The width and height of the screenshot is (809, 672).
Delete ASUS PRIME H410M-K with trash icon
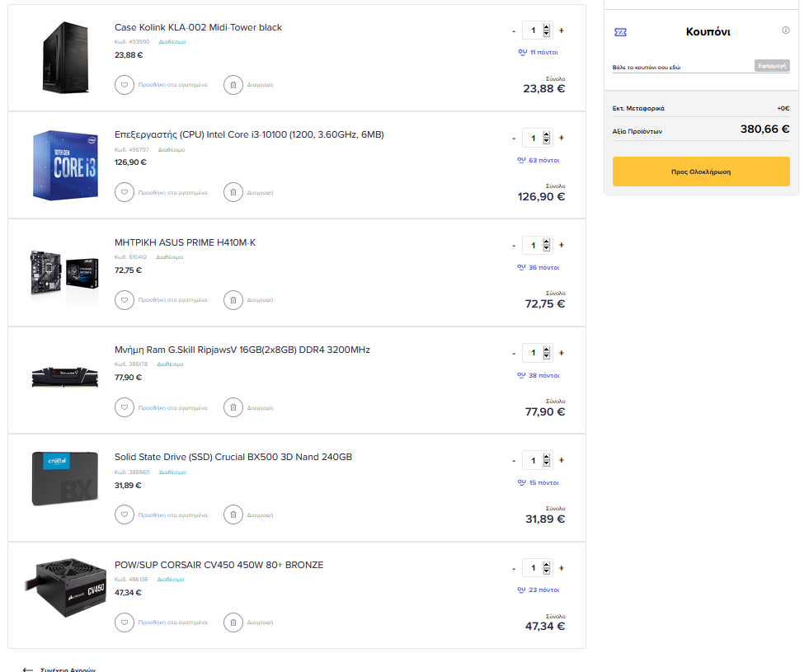pos(233,299)
